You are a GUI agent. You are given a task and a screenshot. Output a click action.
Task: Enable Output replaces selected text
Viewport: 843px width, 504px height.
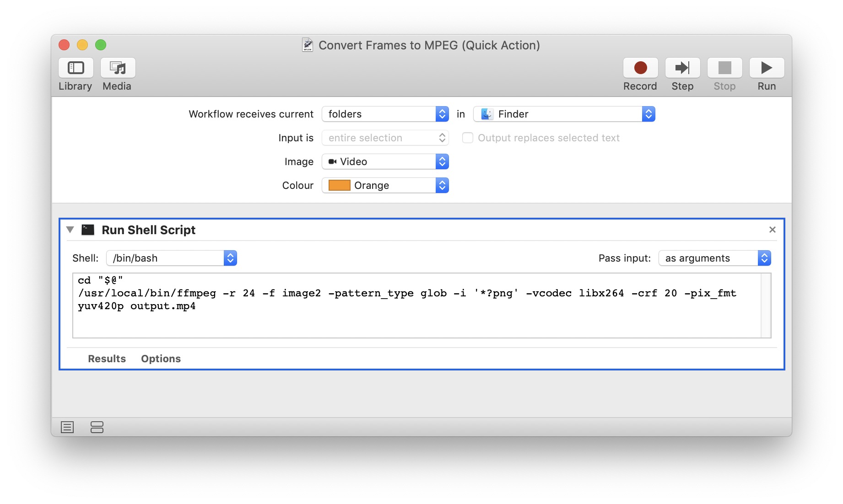click(467, 138)
